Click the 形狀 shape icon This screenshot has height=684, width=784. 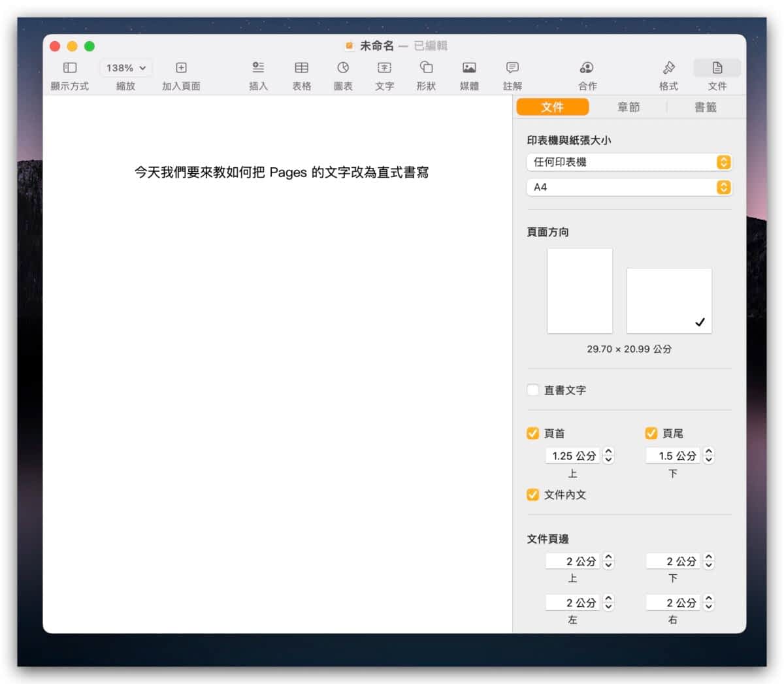coord(426,68)
